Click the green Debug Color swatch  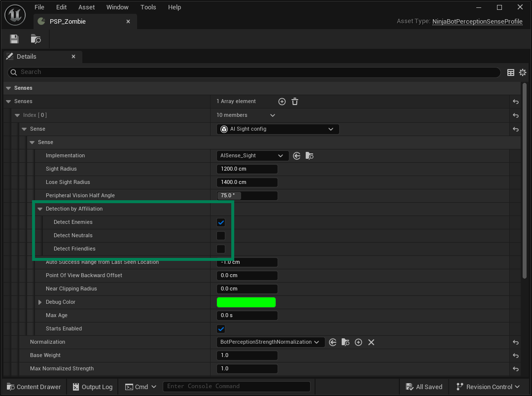(x=246, y=302)
